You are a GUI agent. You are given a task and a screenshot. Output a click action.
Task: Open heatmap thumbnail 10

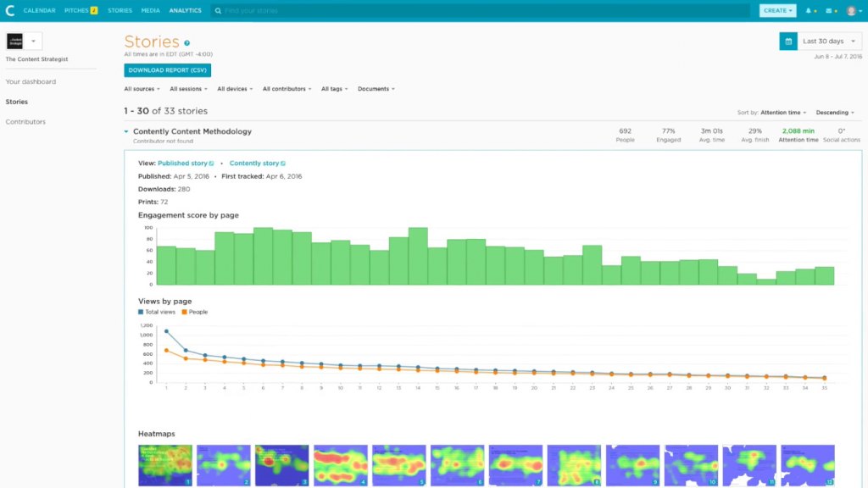click(x=691, y=465)
